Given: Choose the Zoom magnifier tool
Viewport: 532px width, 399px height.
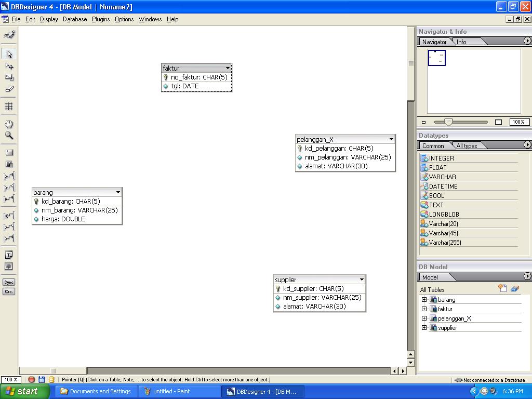Looking at the screenshot, I should pos(8,135).
